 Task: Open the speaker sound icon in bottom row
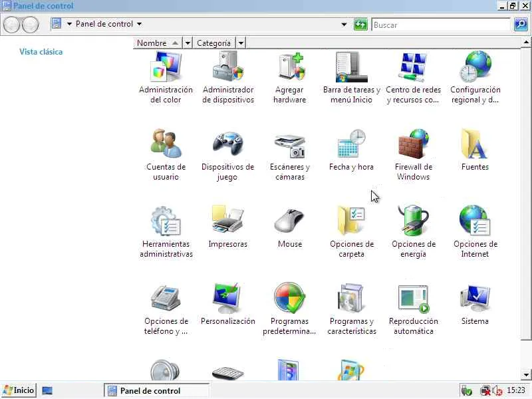pos(165,370)
